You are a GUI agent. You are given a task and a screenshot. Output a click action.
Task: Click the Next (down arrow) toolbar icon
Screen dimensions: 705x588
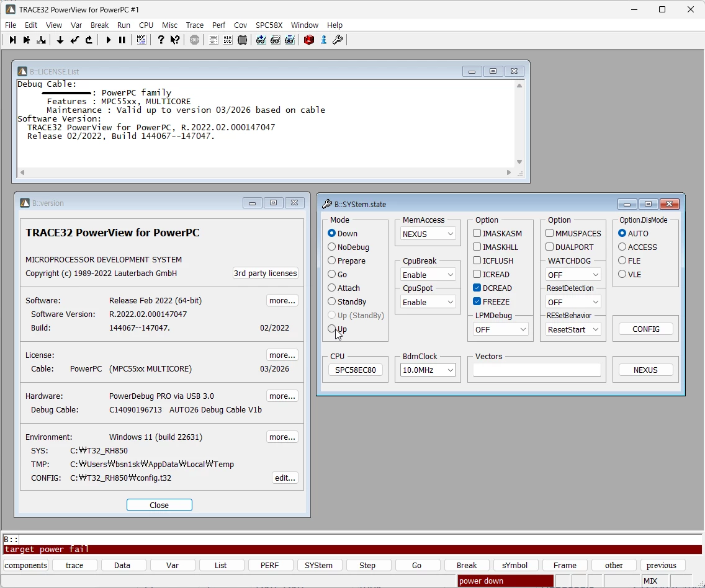[60, 40]
